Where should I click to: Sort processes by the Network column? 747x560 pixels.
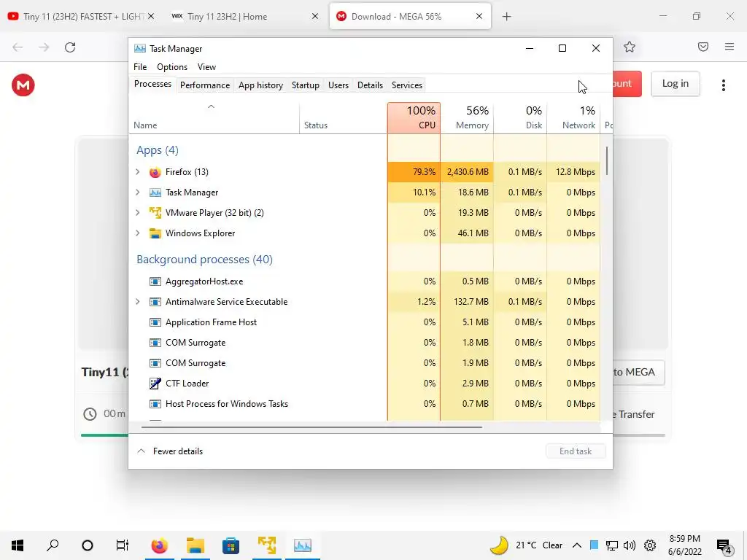point(573,117)
